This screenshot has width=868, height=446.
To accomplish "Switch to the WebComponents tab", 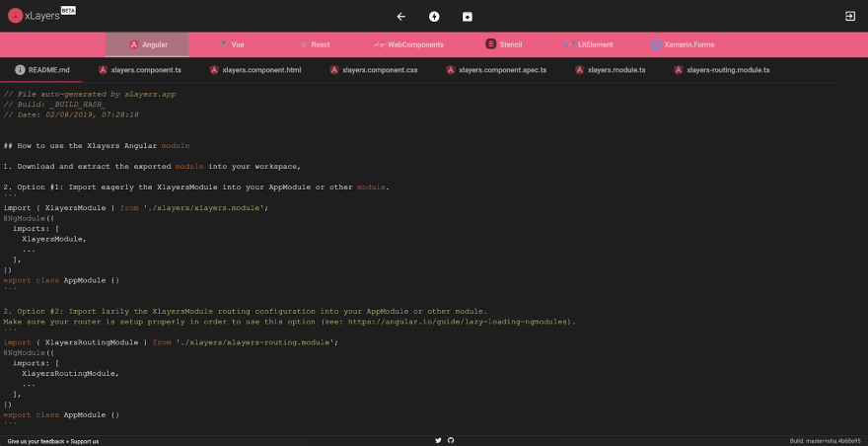I will coord(408,44).
